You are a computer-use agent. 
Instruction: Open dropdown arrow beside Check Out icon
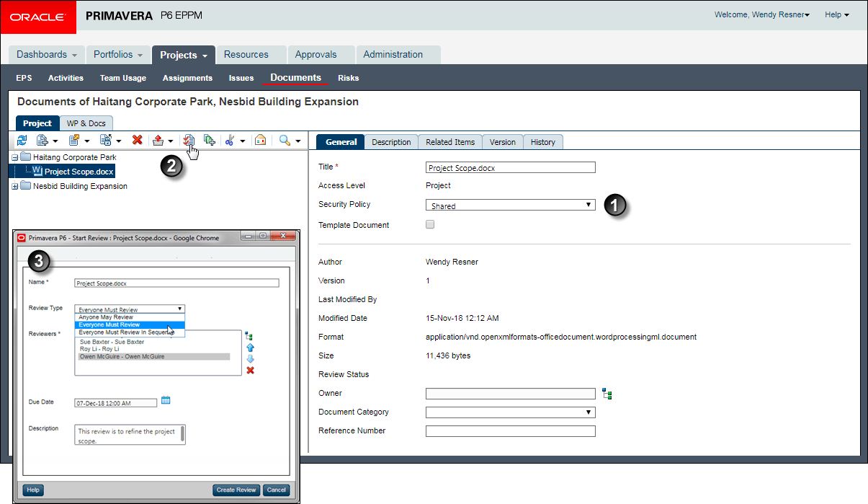click(86, 141)
